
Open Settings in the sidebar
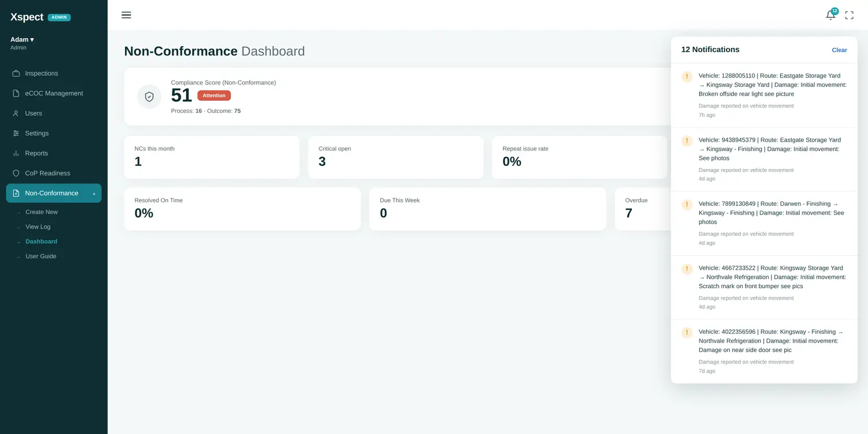click(54, 133)
